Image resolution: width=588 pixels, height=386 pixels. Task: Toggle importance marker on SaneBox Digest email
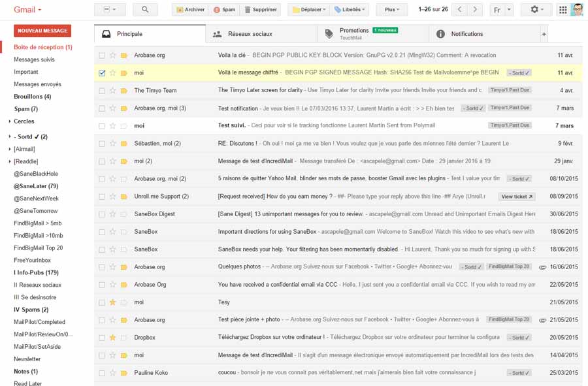[123, 214]
